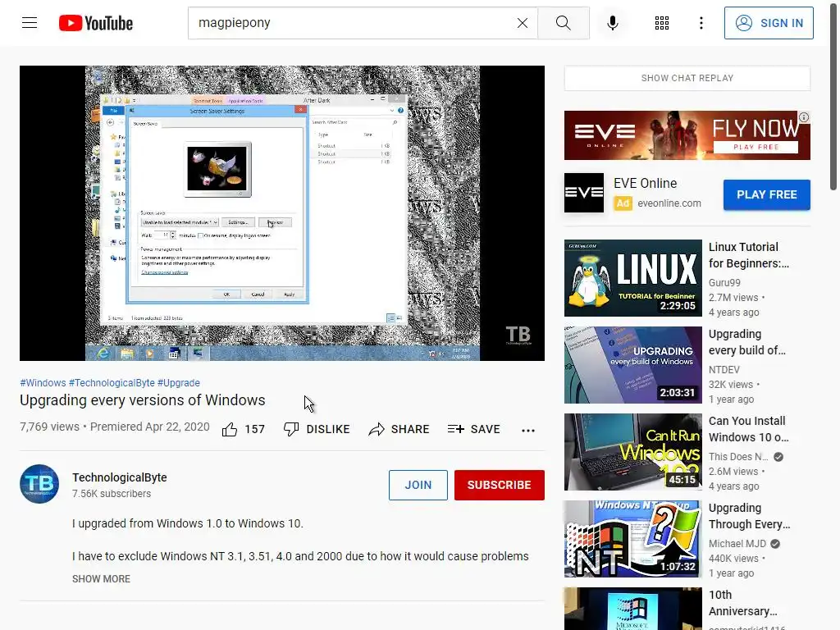The width and height of the screenshot is (840, 630).
Task: Click the EVE Online square logo
Action: click(584, 193)
